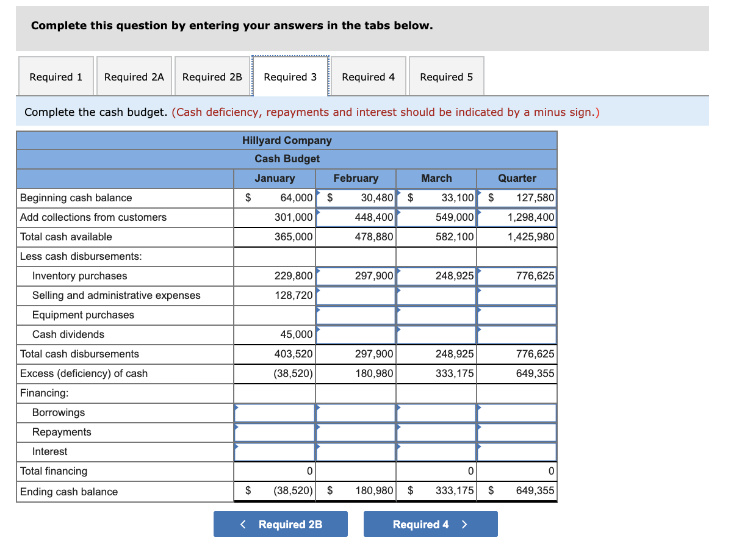The image size is (753, 560).
Task: Click the February Selling and administrative expenses cell
Action: tap(356, 295)
